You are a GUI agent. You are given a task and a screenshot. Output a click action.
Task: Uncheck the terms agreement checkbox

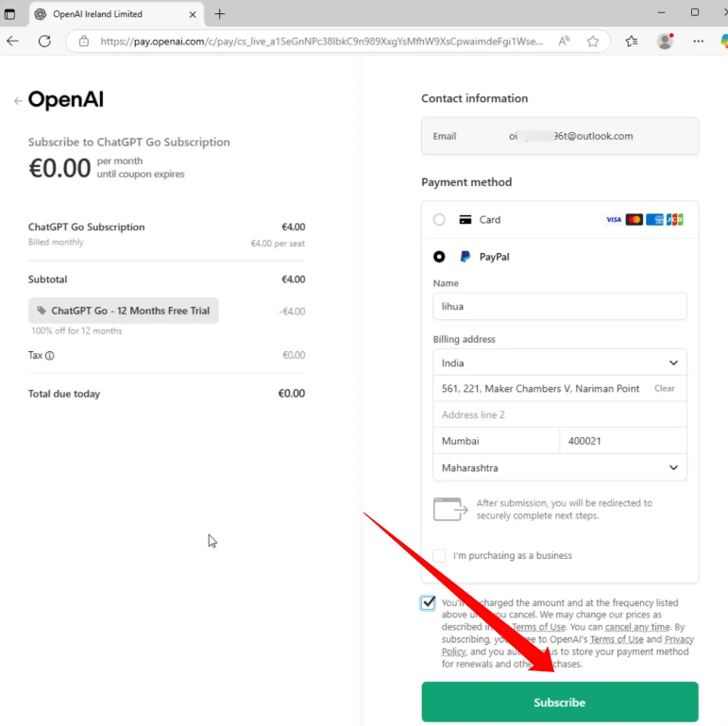[x=429, y=603]
